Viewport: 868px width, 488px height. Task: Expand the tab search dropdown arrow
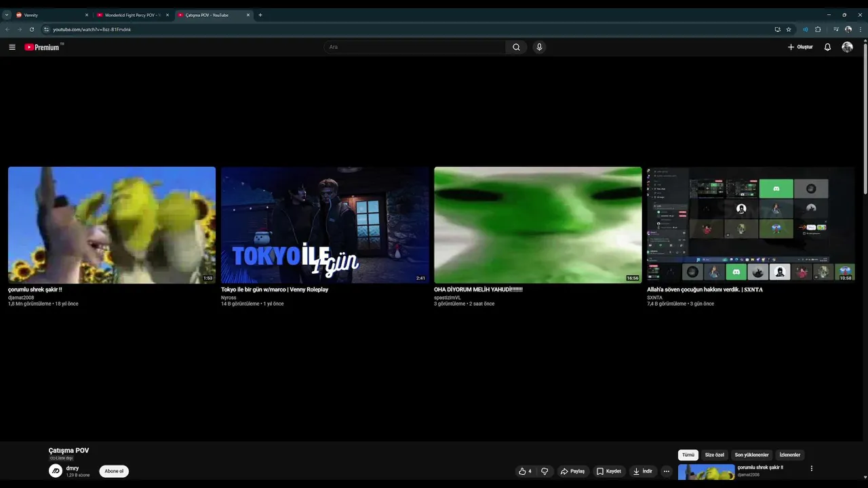(x=7, y=15)
